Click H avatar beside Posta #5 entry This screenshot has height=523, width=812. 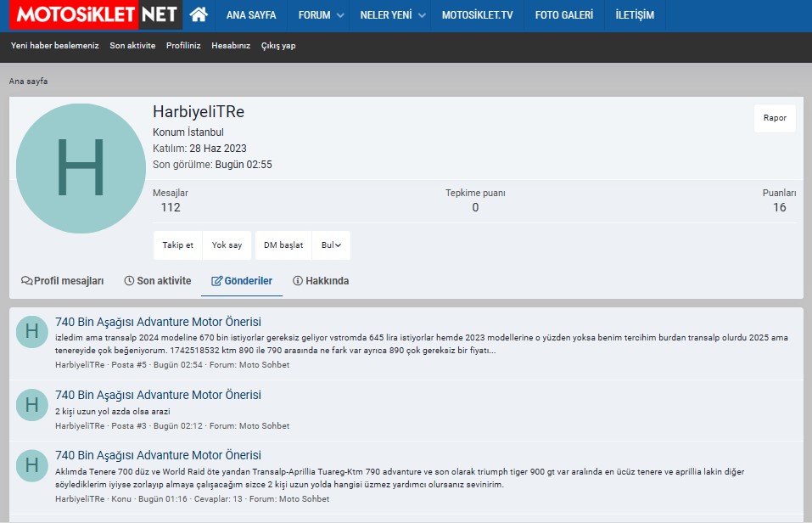[x=32, y=331]
